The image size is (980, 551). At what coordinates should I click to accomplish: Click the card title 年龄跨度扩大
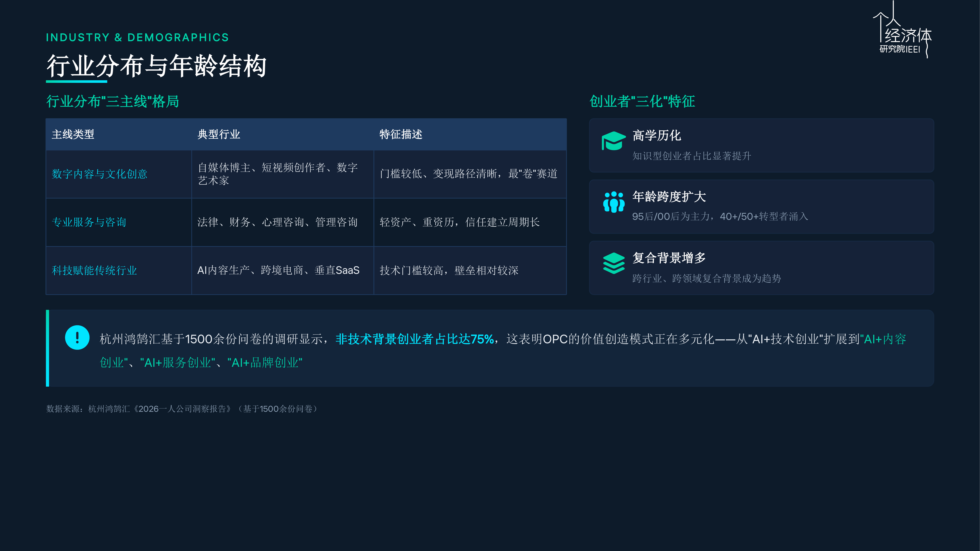669,197
